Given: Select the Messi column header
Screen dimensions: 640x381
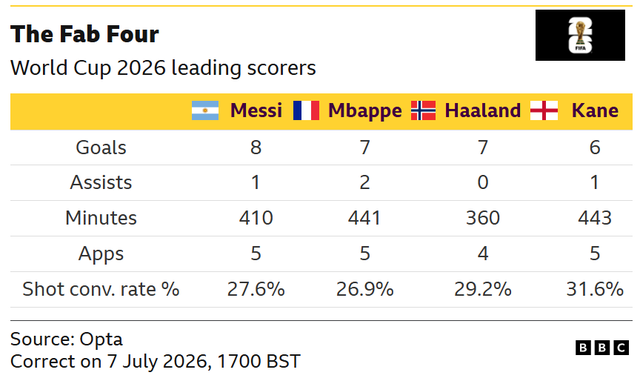Looking at the screenshot, I should point(256,111).
